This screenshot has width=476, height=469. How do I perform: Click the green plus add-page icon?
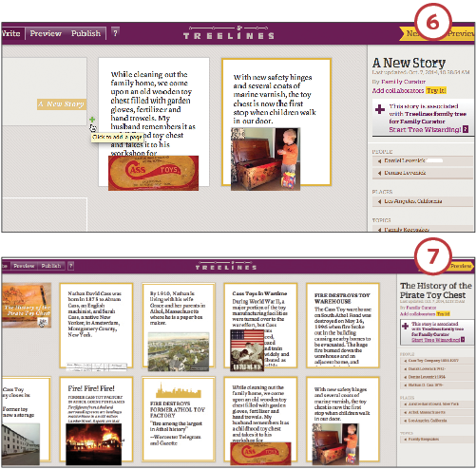click(92, 120)
